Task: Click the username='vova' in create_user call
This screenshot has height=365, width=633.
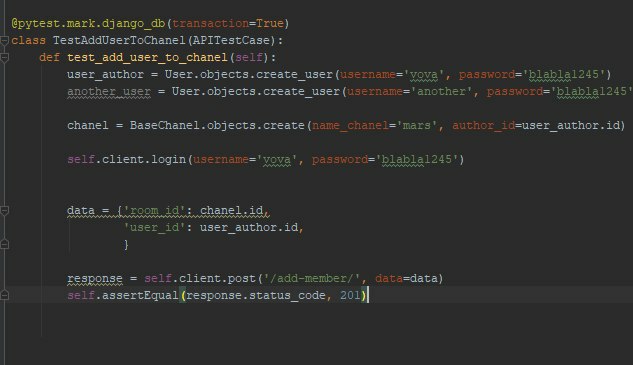Action: pos(392,75)
